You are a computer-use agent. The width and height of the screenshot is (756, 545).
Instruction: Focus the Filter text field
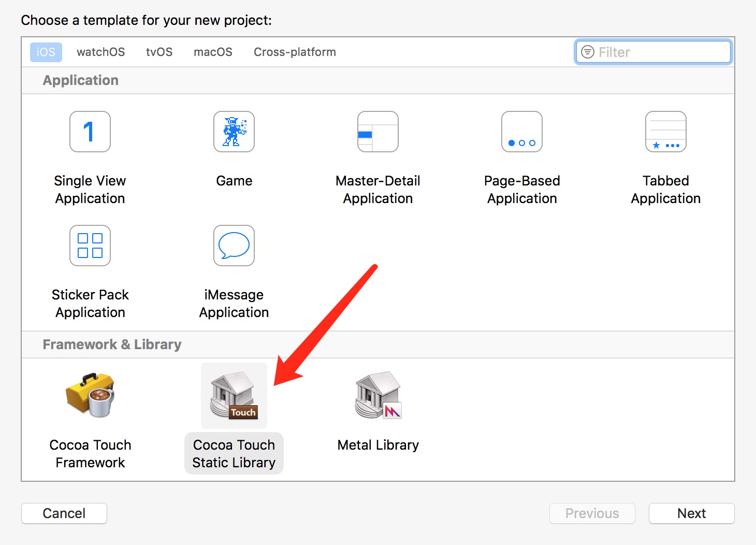coord(653,52)
